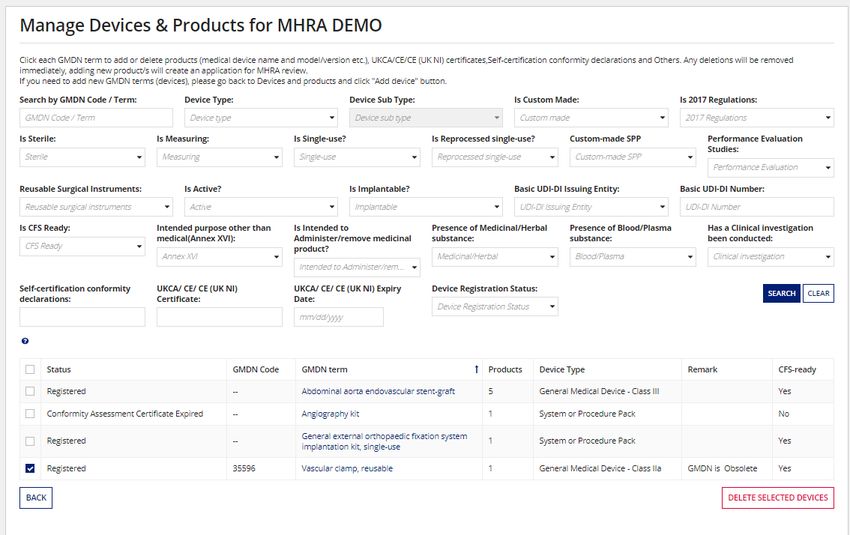This screenshot has height=535, width=850.
Task: Open the Is Custom Made dropdown
Action: click(x=591, y=118)
